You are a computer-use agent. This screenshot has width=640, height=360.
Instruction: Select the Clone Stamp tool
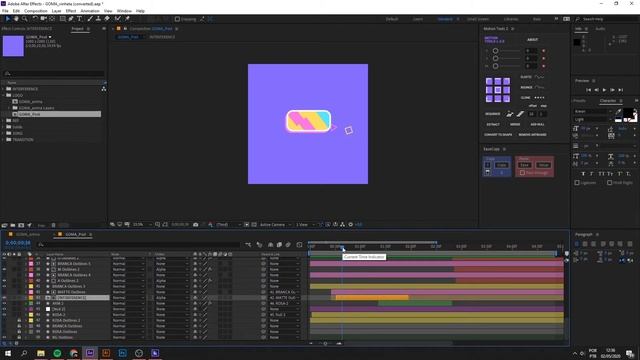click(x=98, y=19)
